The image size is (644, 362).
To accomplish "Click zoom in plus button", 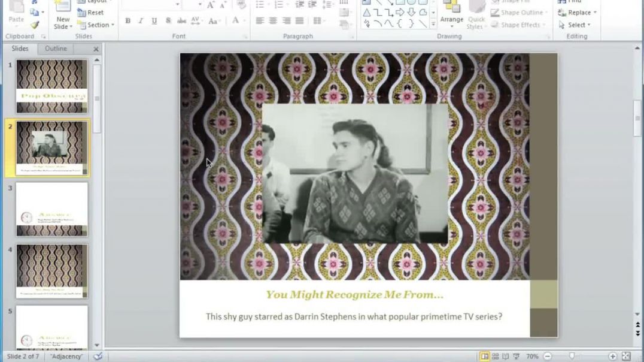I will point(612,356).
